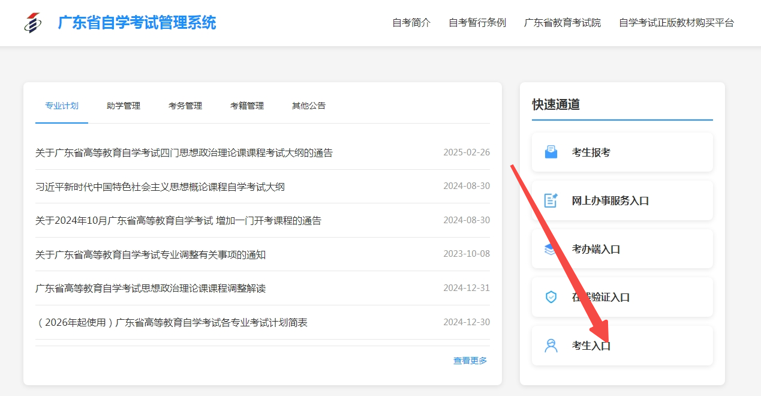Open the 广东省教育考试院 navigation link
The width and height of the screenshot is (761, 396).
(562, 23)
